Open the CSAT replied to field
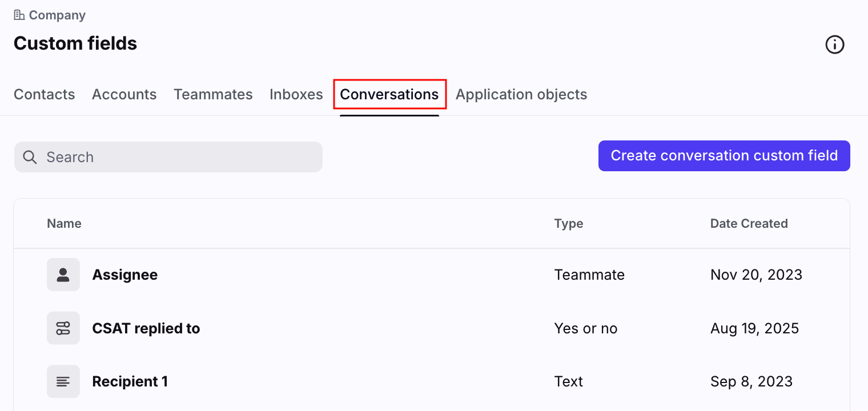868x411 pixels. [146, 328]
